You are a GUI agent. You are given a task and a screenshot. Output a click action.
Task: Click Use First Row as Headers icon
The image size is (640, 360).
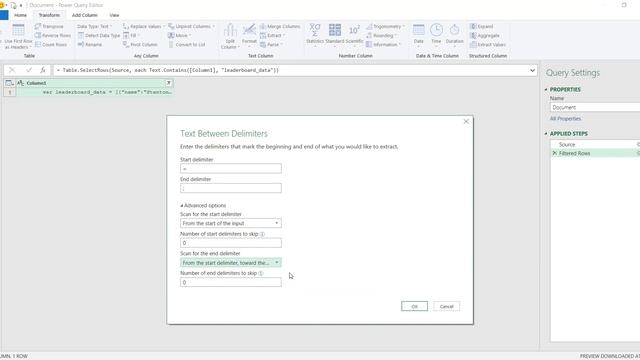tap(18, 31)
